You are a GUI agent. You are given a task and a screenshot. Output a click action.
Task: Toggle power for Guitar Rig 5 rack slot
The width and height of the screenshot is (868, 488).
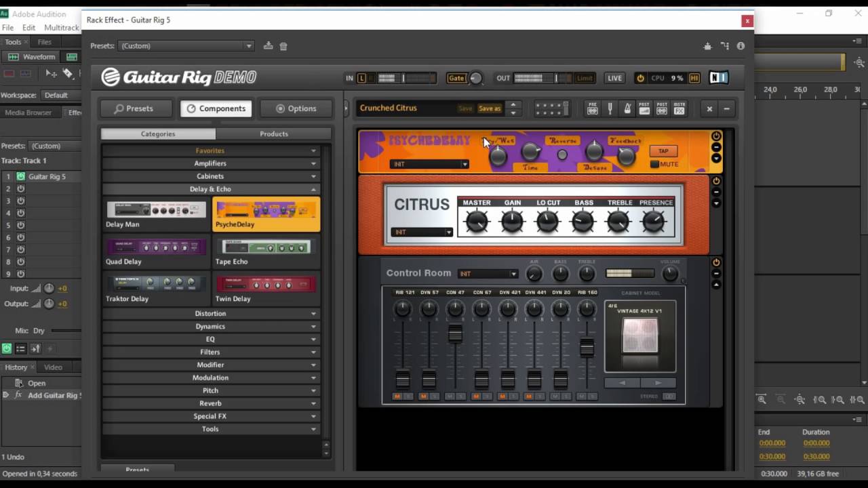[20, 176]
